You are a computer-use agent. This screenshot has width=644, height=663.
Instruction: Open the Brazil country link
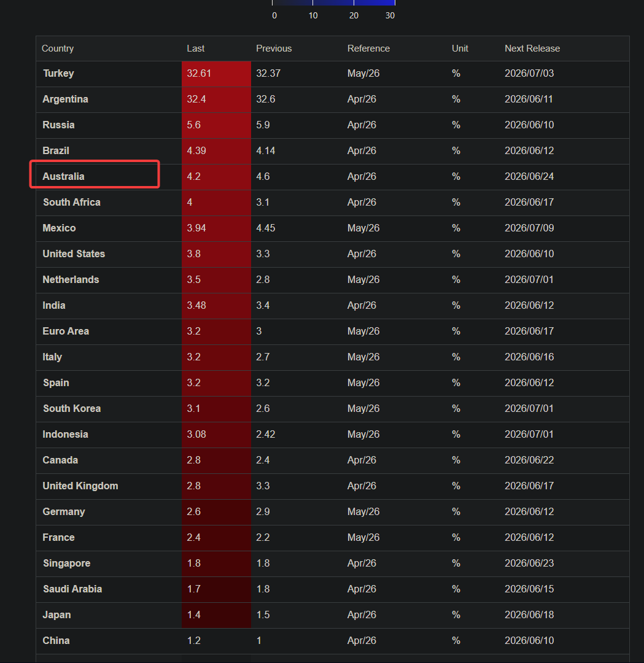point(56,151)
